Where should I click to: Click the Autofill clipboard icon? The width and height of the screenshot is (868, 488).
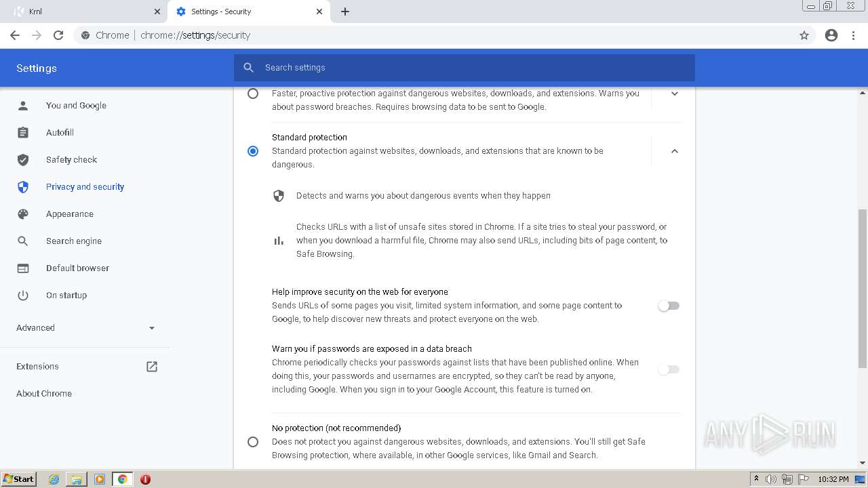click(x=23, y=133)
